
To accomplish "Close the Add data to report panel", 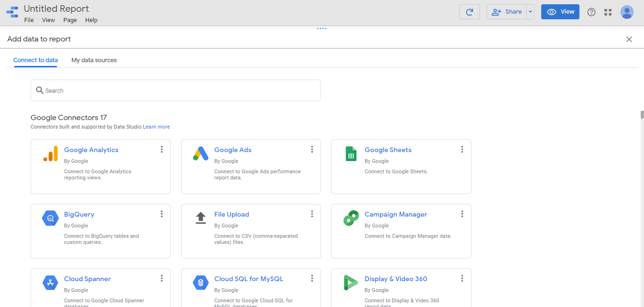I will tap(629, 40).
